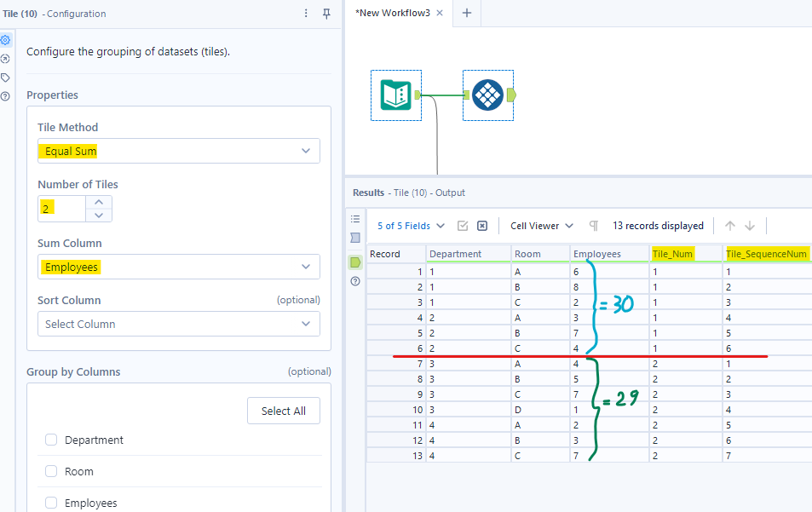Expand the 5 of 5 Fields dropdown
The height and width of the screenshot is (512, 812).
tap(411, 226)
